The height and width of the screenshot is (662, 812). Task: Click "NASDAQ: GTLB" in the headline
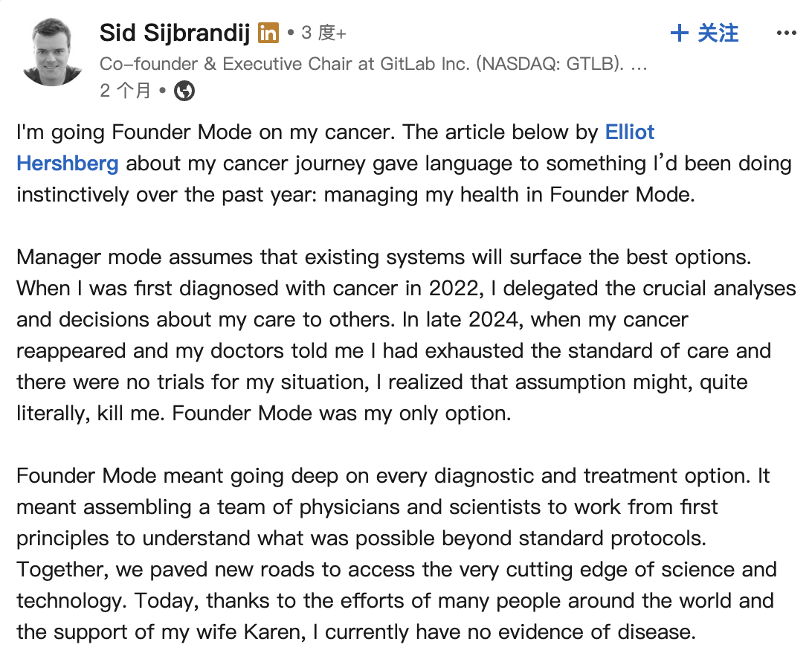click(549, 64)
